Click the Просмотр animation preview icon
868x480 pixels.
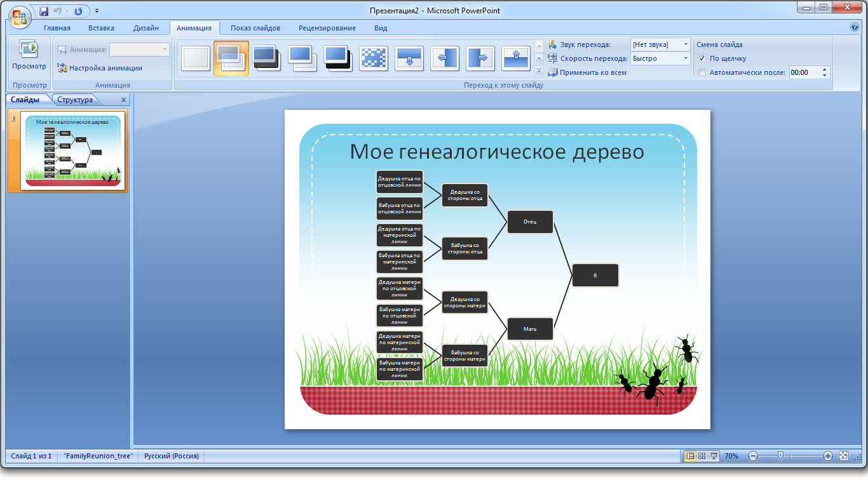(x=29, y=50)
